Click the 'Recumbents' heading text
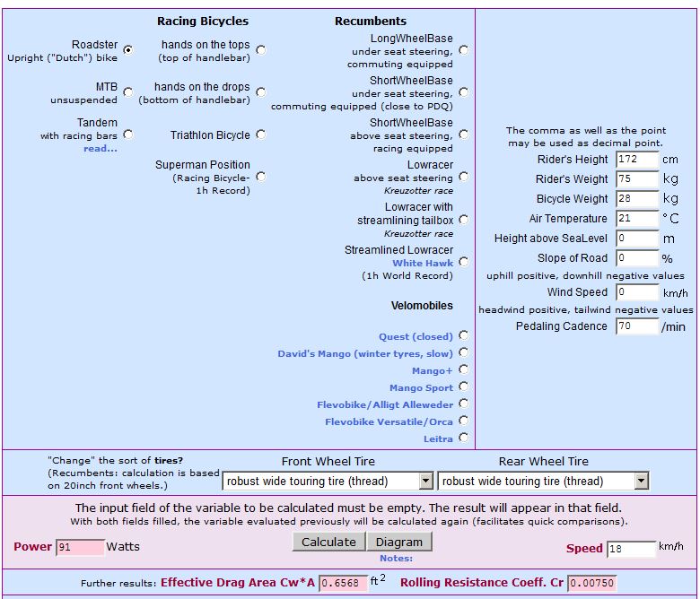Screen dimensions: 700x599 [x=371, y=21]
